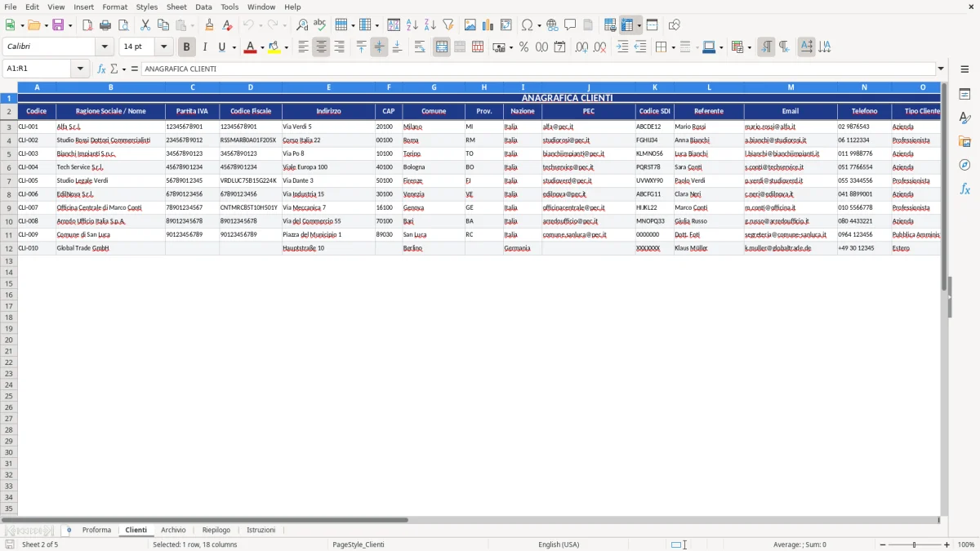Toggle Wrap Text
Screen dimensions: 980x551
(x=420, y=47)
